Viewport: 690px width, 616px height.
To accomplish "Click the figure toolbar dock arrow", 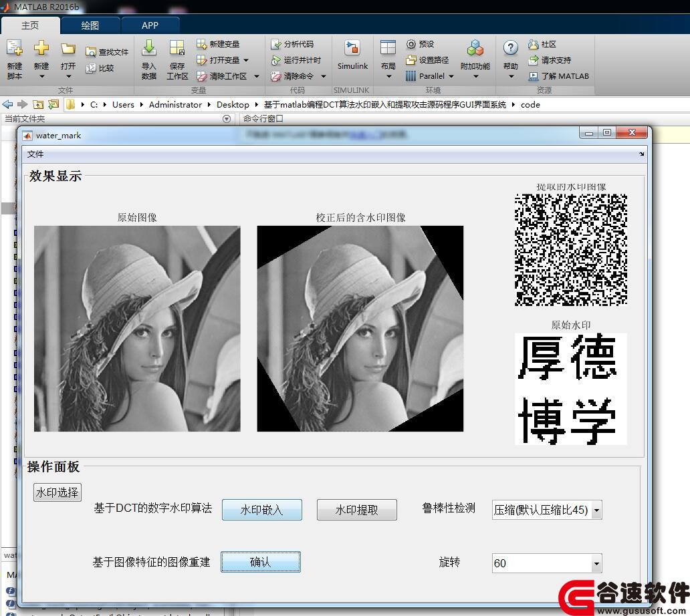I will click(642, 154).
